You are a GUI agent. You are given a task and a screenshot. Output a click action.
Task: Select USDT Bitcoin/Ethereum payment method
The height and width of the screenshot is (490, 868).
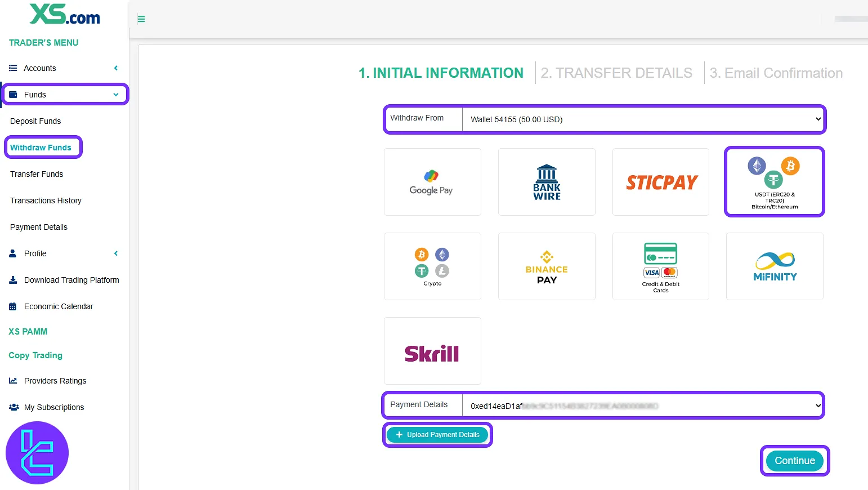point(775,182)
